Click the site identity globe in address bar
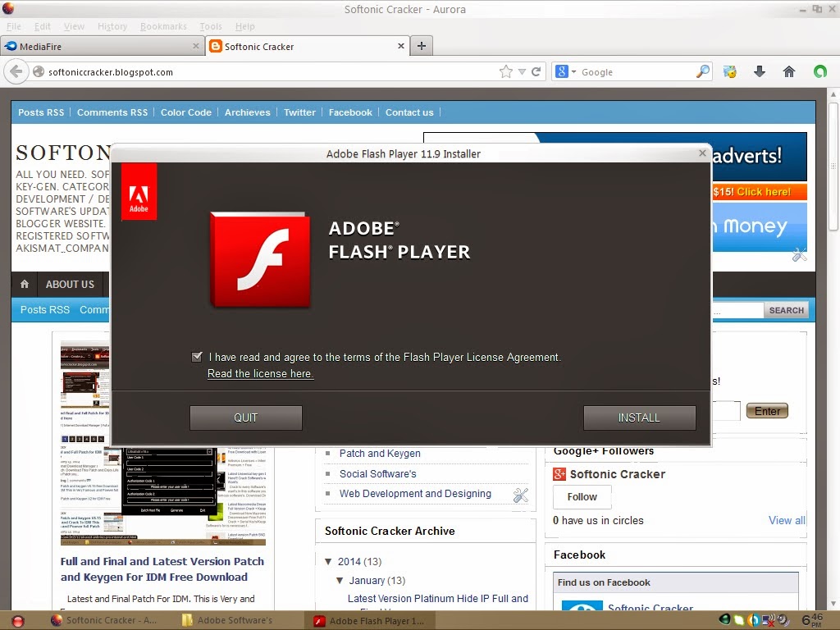The width and height of the screenshot is (840, 630). (x=39, y=72)
